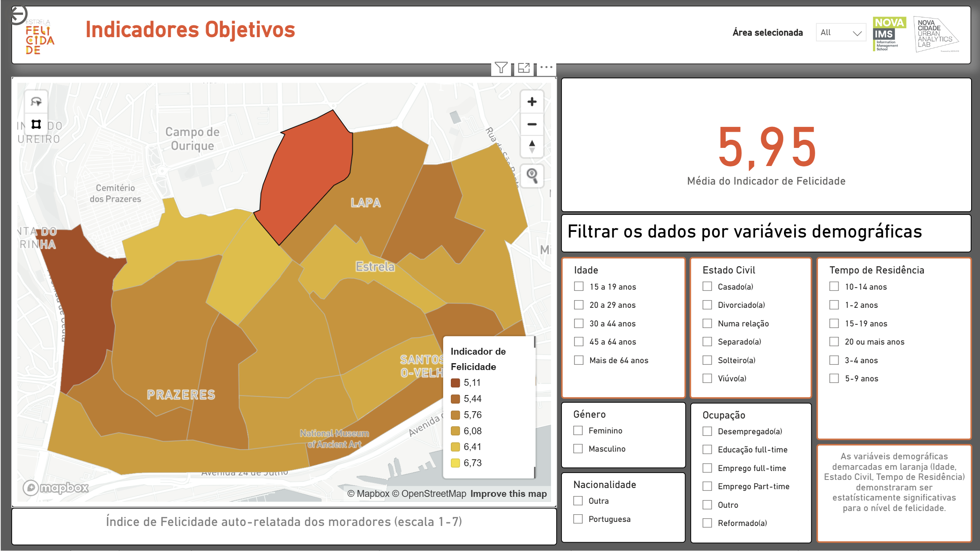Click the map search magnifier icon
This screenshot has width=980, height=551.
click(x=532, y=176)
